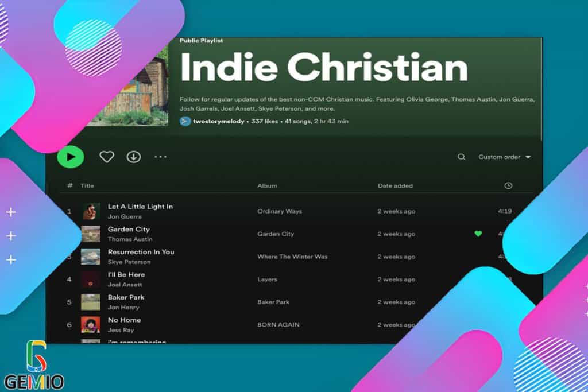Open artist Thomas Austin

point(130,239)
